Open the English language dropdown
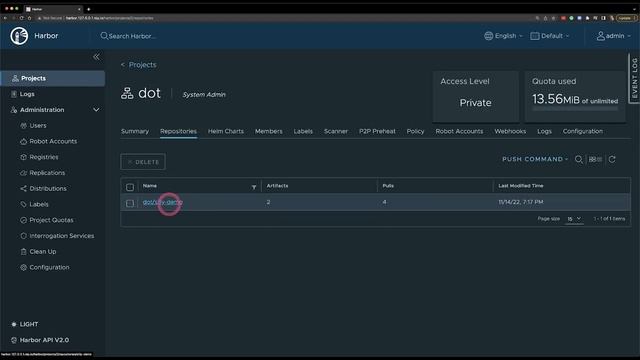 click(503, 36)
